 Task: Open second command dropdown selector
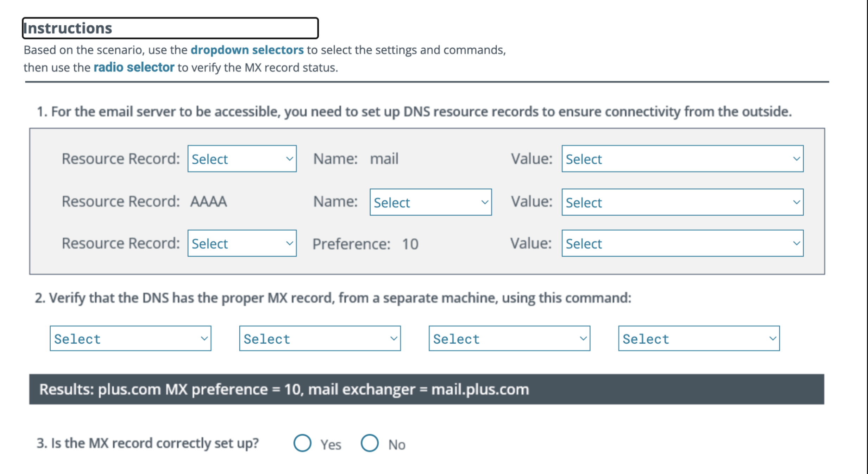pyautogui.click(x=320, y=338)
